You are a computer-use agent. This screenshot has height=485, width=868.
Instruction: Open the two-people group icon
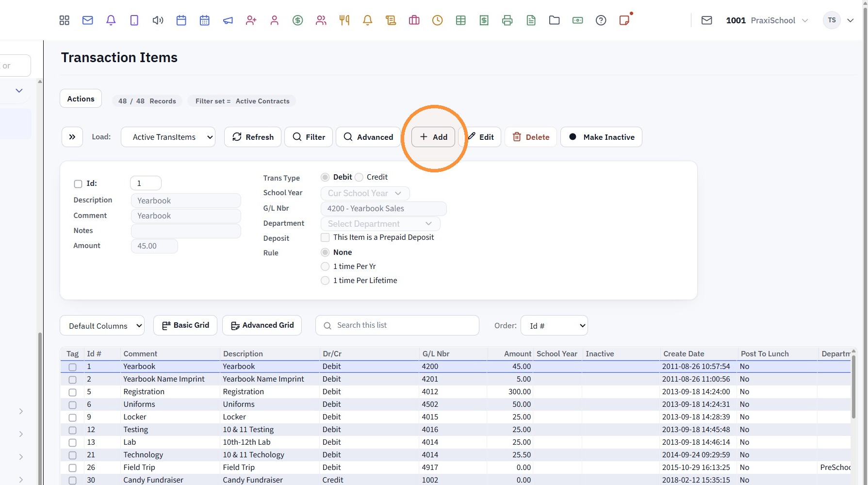click(x=321, y=20)
